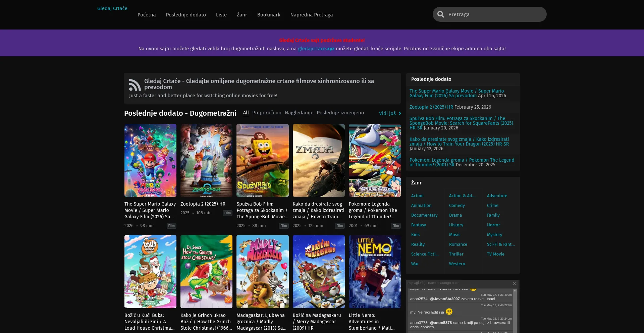Select the Sci-Fi & Fant... genre
The width and height of the screenshot is (644, 333).
501,244
